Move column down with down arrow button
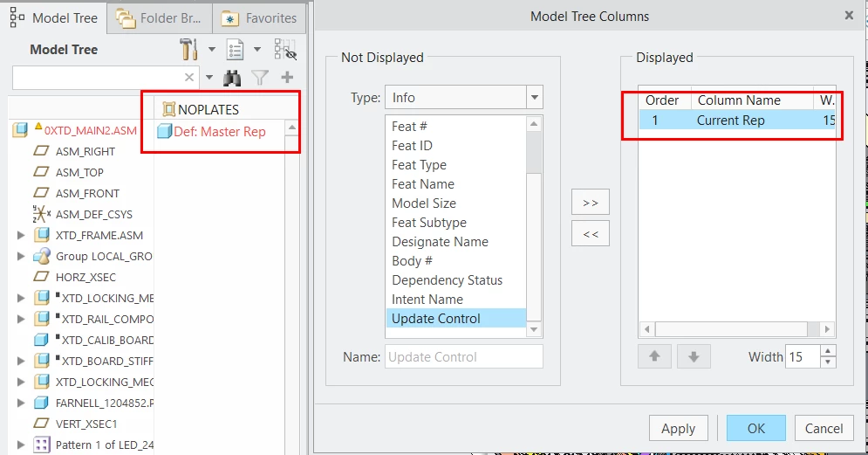Screen dimensions: 868x455 click(694, 356)
